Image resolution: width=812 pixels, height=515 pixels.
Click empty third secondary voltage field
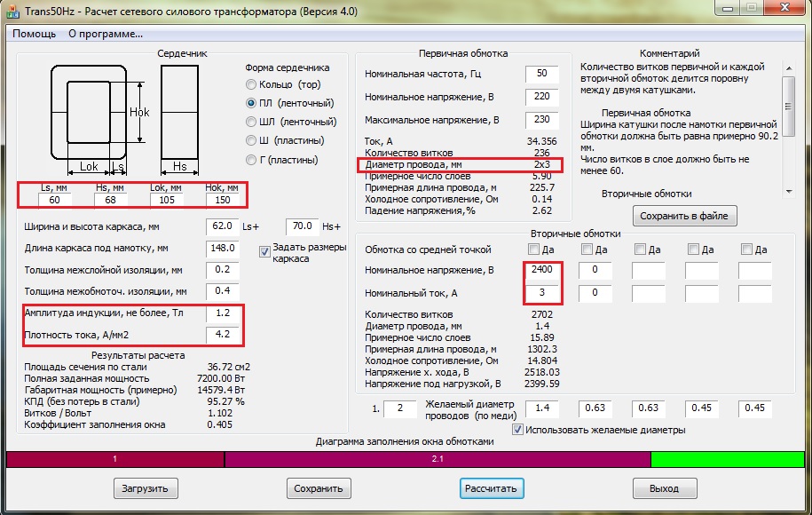tap(649, 270)
